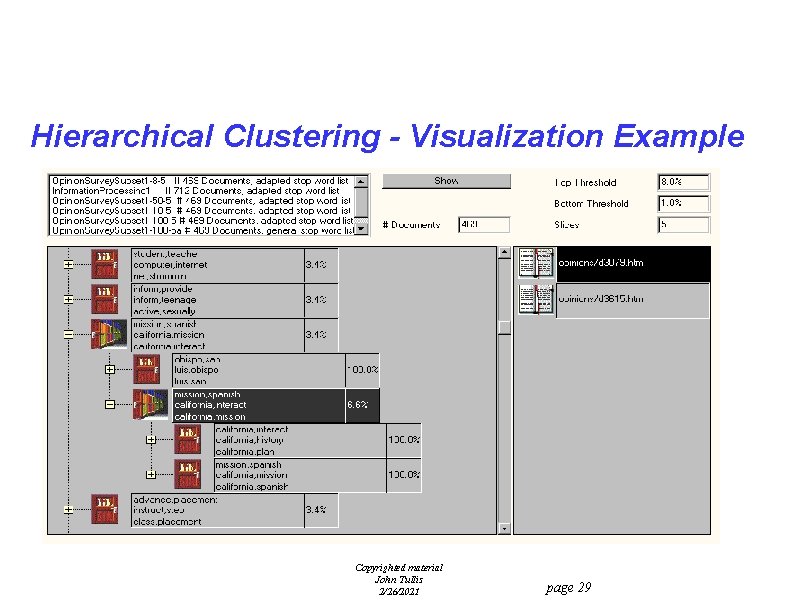Edit the Bottom Threshold field 1.0%
This screenshot has width=792, height=612.
click(x=683, y=203)
